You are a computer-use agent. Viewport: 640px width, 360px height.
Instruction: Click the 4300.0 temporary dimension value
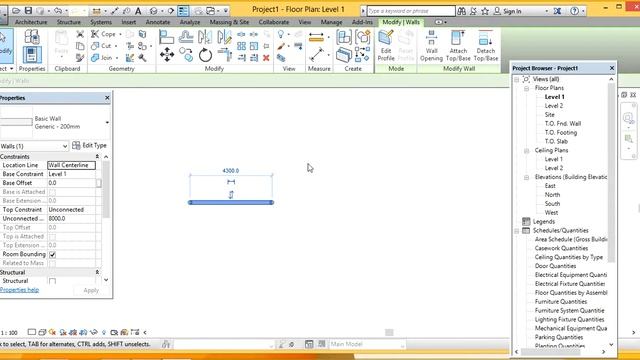[x=231, y=171]
